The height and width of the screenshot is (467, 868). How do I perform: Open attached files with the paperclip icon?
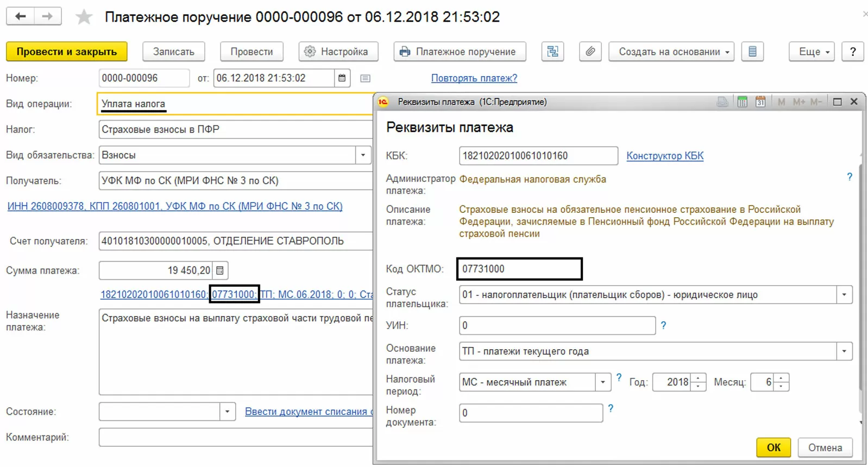point(590,52)
